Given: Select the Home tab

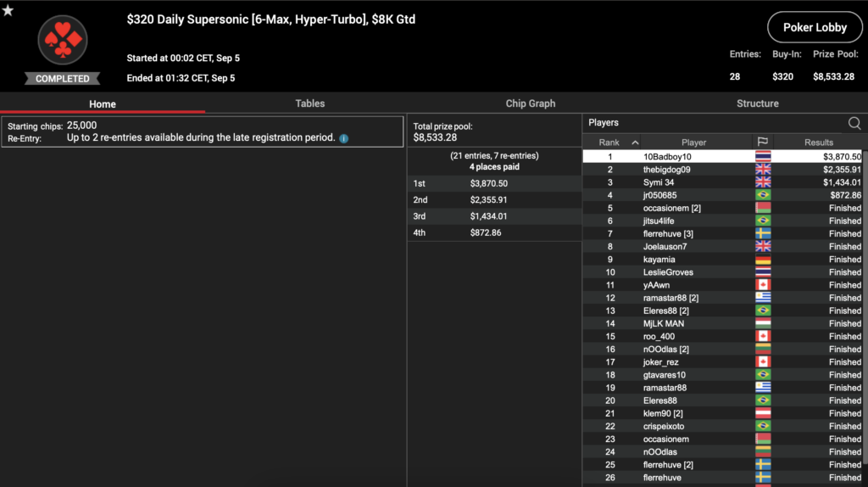Looking at the screenshot, I should click(x=103, y=104).
